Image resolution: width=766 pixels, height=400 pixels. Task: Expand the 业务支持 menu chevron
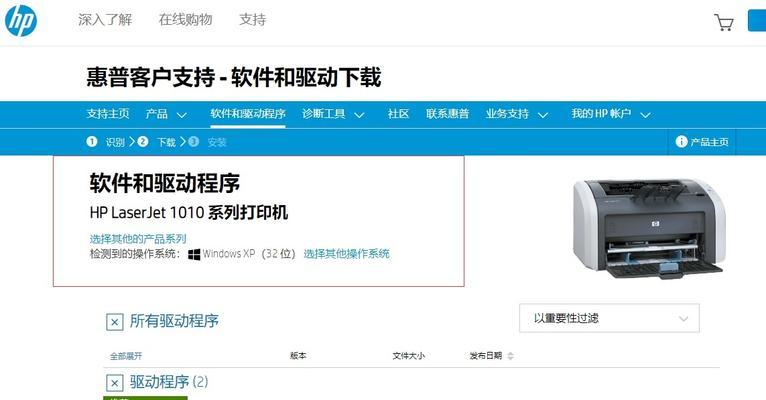(543, 115)
